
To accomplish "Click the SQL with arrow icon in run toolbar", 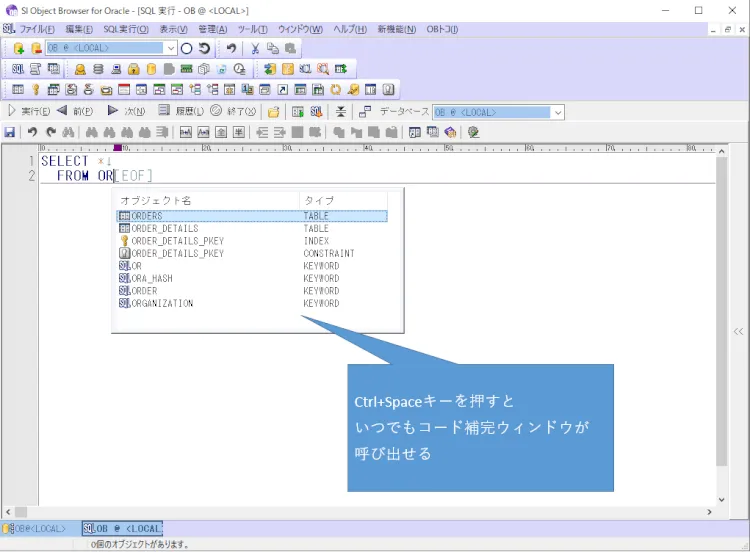I will pyautogui.click(x=316, y=112).
